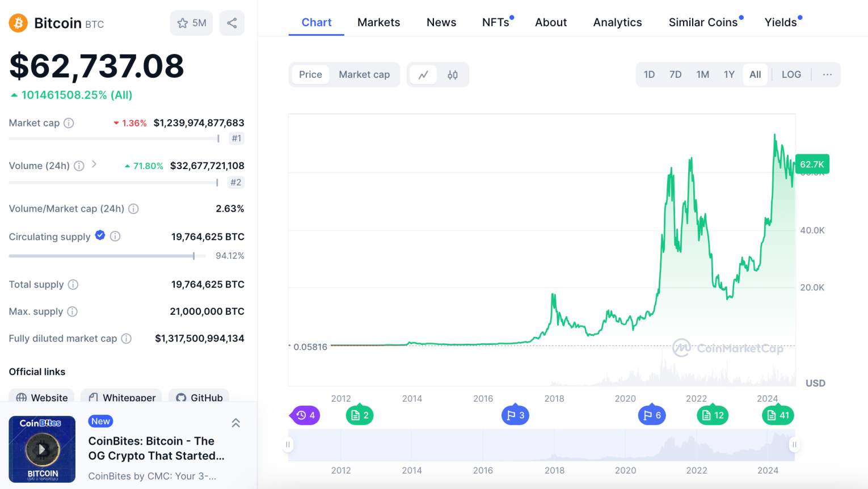The width and height of the screenshot is (868, 489).
Task: Open Circulating supply info icon
Action: [x=115, y=236]
